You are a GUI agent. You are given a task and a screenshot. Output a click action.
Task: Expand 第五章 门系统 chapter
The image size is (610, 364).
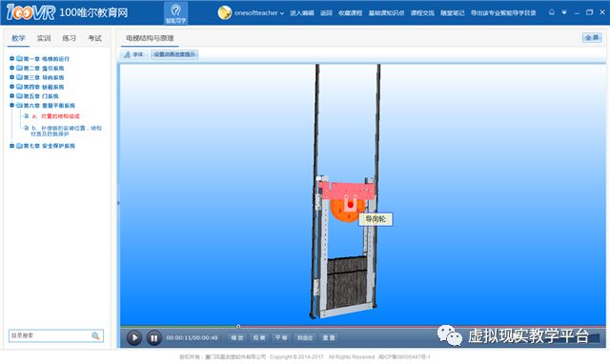[x=11, y=96]
